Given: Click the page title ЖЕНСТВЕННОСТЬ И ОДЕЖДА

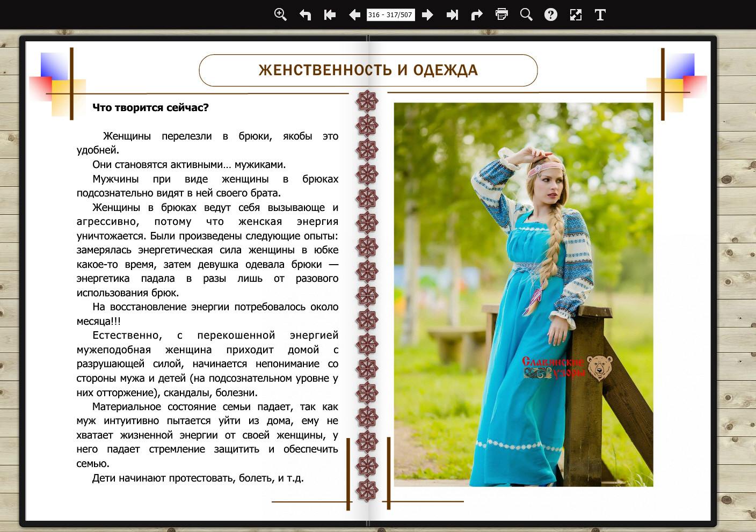Looking at the screenshot, I should (x=368, y=70).
